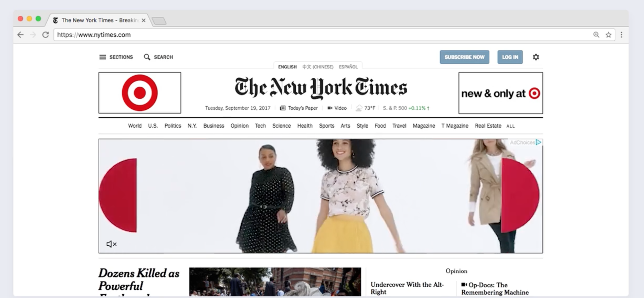This screenshot has height=298, width=644.
Task: Open the Politics section
Action: click(173, 126)
